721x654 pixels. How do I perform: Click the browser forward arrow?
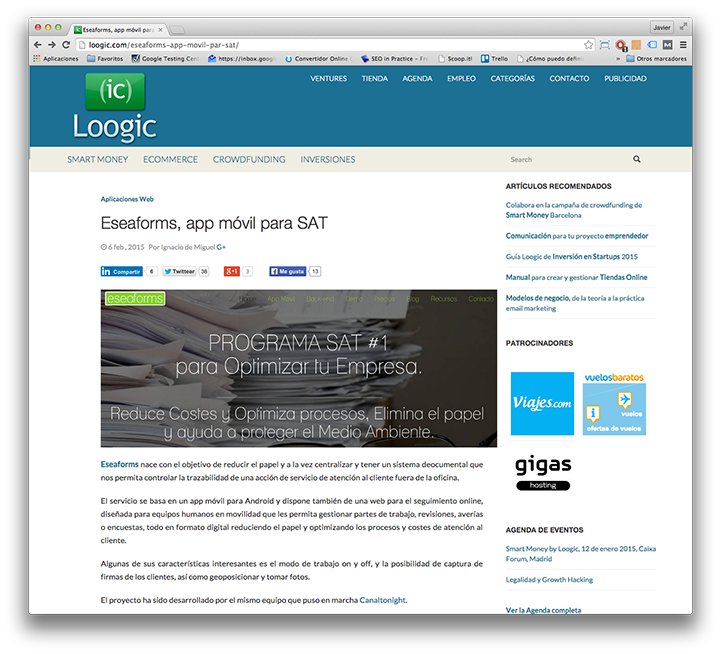[x=52, y=45]
